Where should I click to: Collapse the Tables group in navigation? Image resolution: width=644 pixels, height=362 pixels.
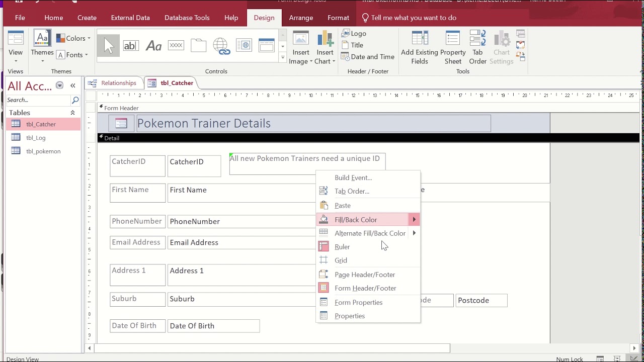point(72,113)
